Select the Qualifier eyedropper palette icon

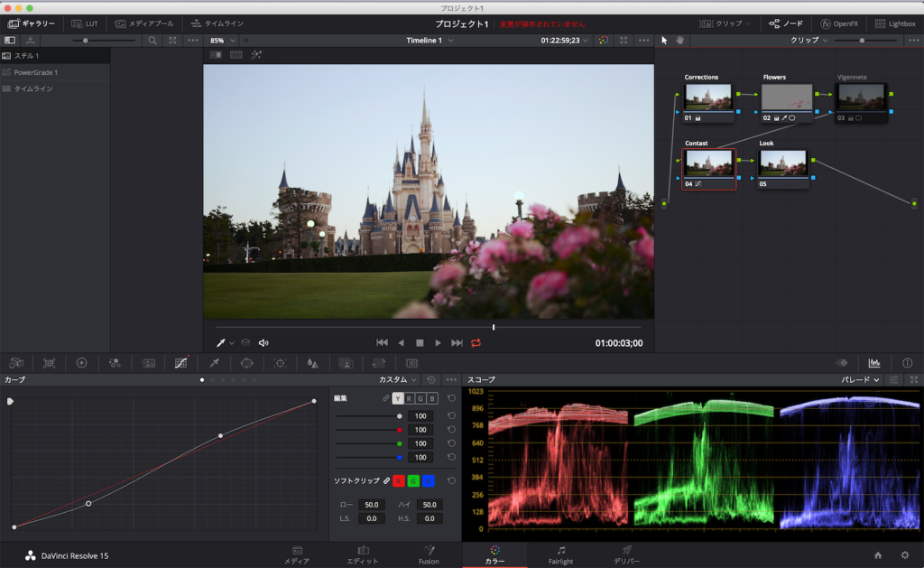[214, 362]
